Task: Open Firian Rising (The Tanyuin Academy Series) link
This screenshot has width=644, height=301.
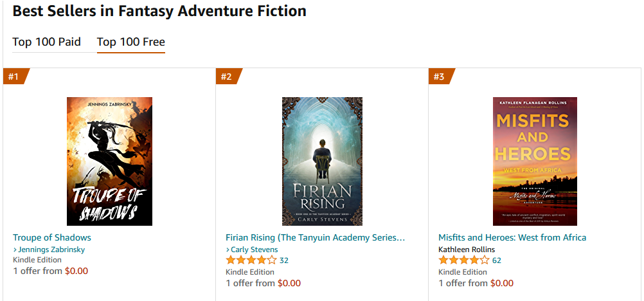Action: (316, 237)
